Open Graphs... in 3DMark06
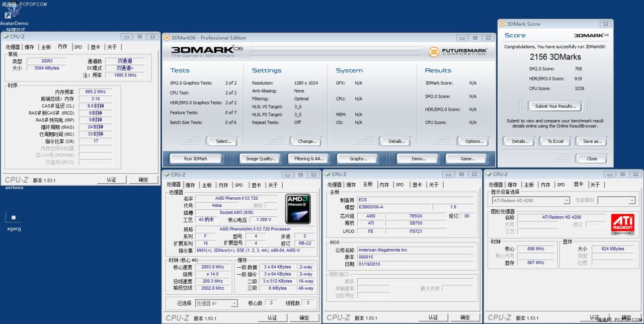 (358, 158)
